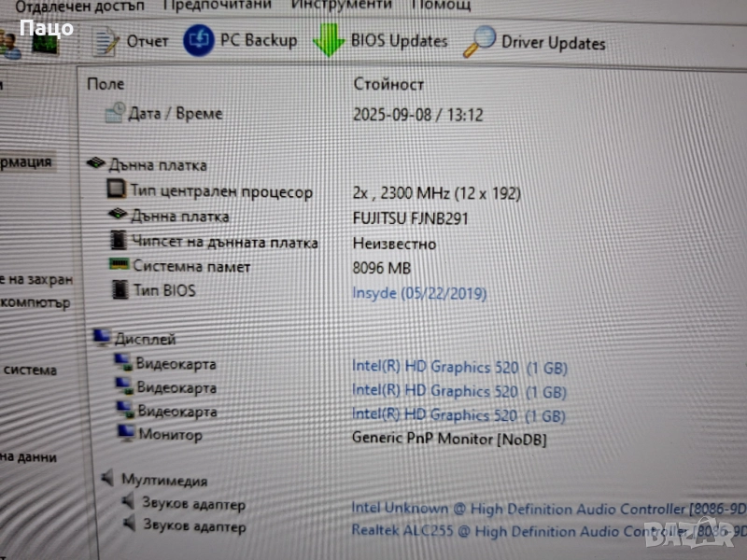Click the Дисплей section icon

pos(102,338)
